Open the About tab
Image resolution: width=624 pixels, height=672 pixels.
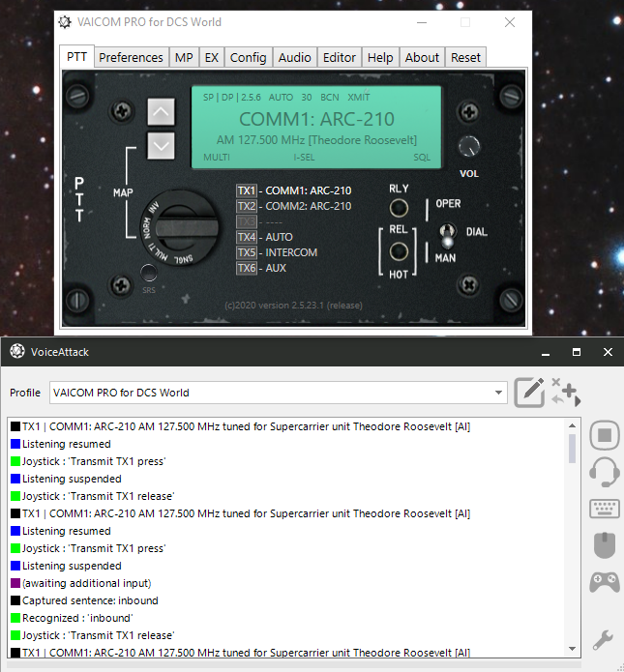[422, 57]
